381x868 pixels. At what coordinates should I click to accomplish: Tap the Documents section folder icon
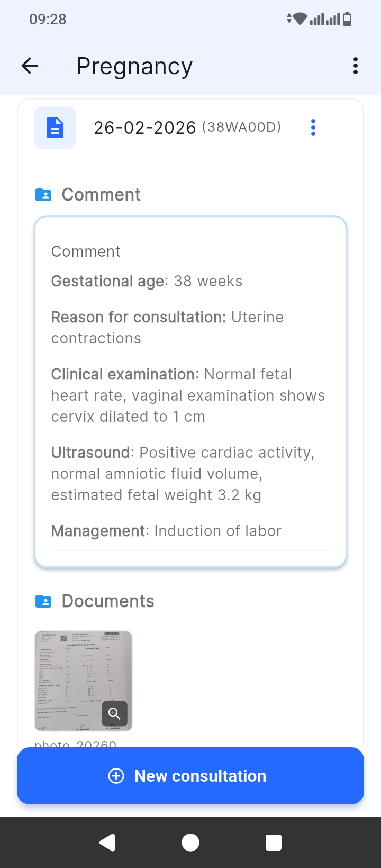43,601
